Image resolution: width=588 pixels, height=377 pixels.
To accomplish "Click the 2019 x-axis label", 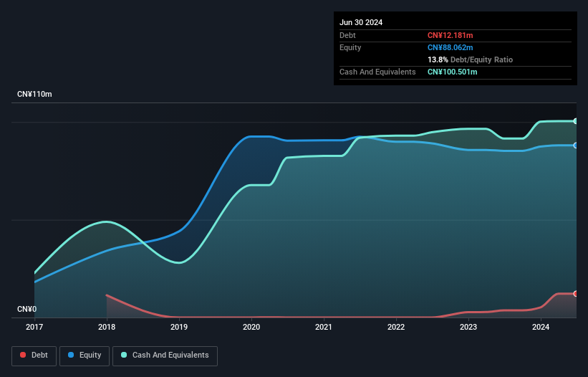I will pyautogui.click(x=179, y=327).
